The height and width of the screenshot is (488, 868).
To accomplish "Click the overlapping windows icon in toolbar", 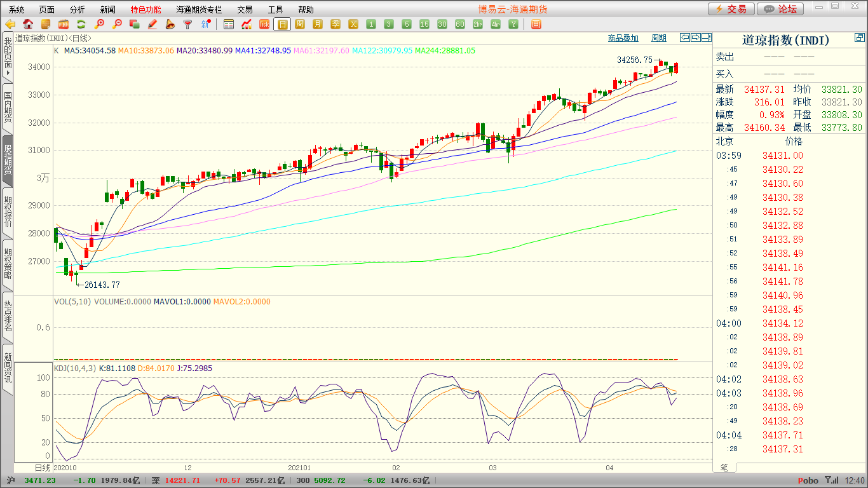I will pyautogui.click(x=134, y=24).
